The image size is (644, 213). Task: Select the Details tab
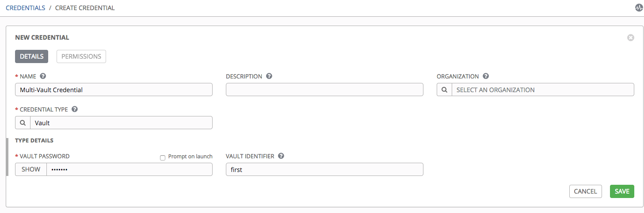click(x=31, y=56)
